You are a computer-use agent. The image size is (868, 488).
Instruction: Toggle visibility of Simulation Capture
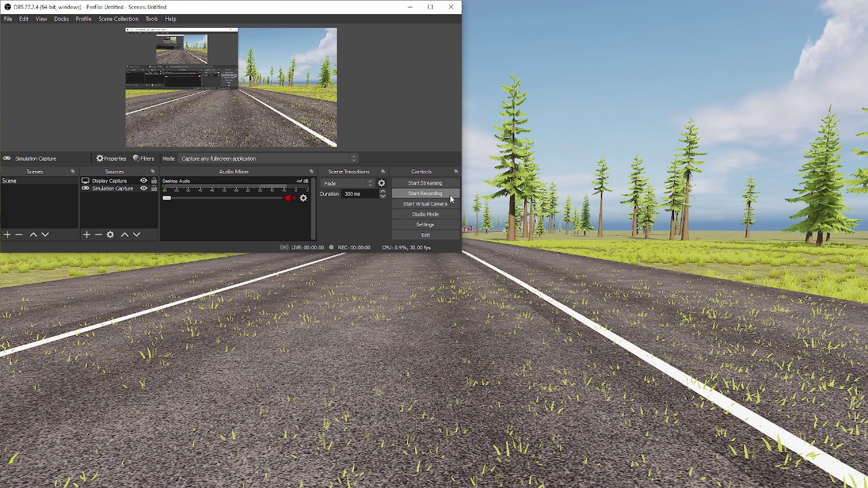[x=143, y=188]
